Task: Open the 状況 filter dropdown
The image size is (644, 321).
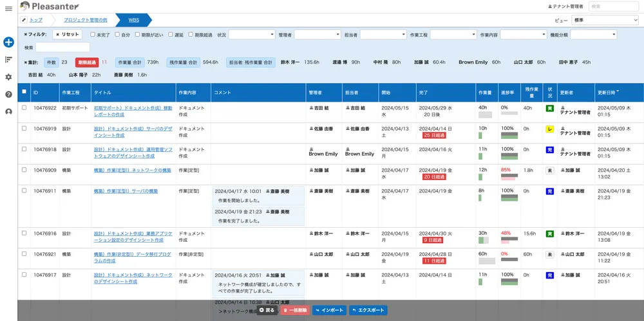Action: point(252,35)
